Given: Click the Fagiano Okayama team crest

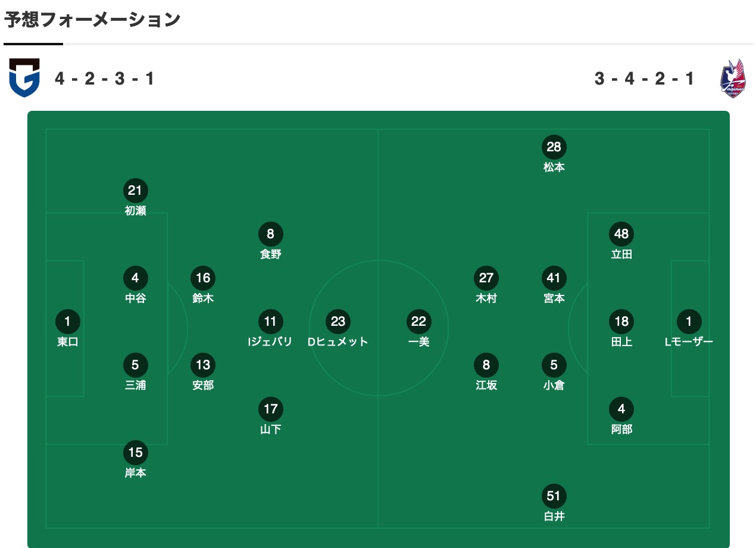Looking at the screenshot, I should pyautogui.click(x=733, y=78).
